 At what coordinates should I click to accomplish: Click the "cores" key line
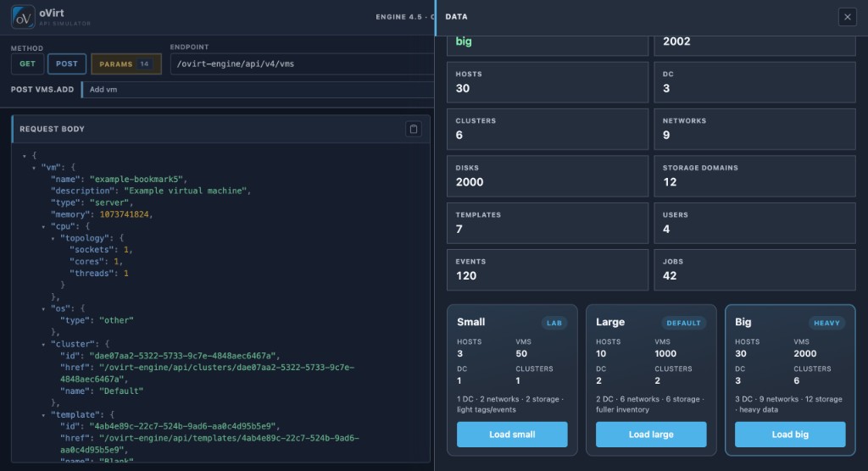point(96,262)
